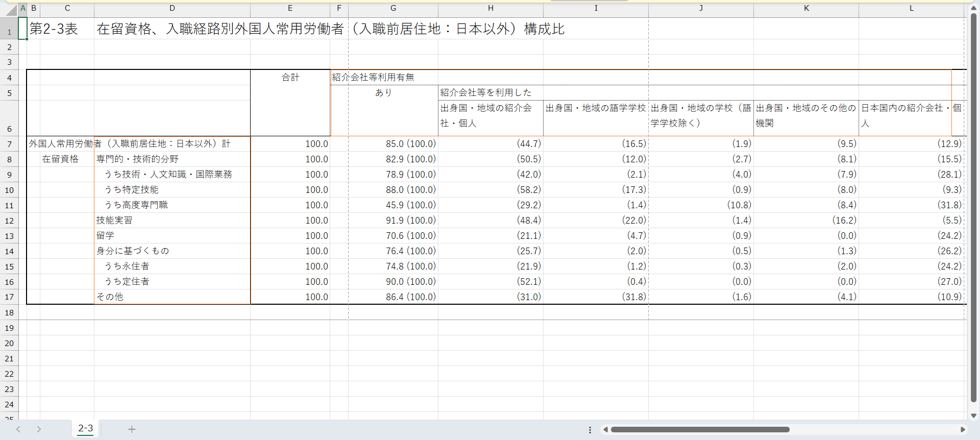The height and width of the screenshot is (440, 980).
Task: Select column G header
Action: [393, 8]
